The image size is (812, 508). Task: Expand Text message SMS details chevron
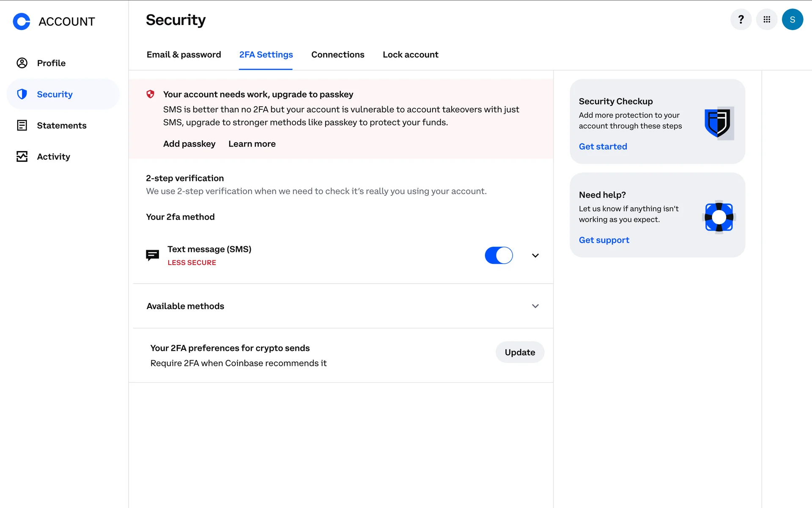pyautogui.click(x=535, y=255)
